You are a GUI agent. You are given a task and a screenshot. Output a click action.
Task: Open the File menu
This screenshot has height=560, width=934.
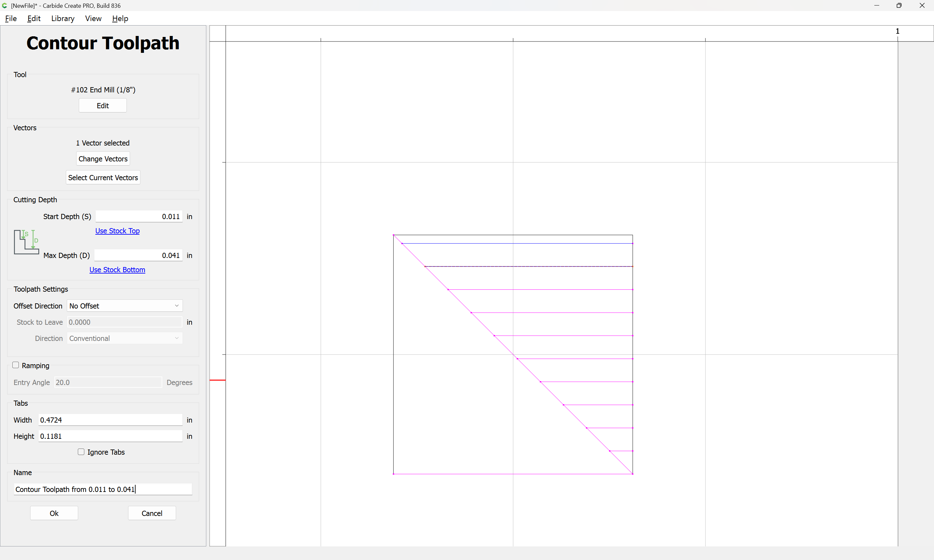11,18
